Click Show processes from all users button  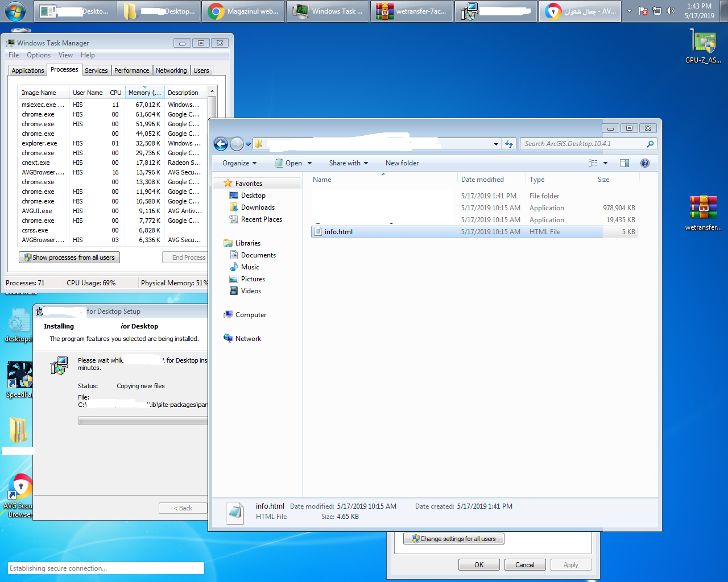(x=69, y=257)
